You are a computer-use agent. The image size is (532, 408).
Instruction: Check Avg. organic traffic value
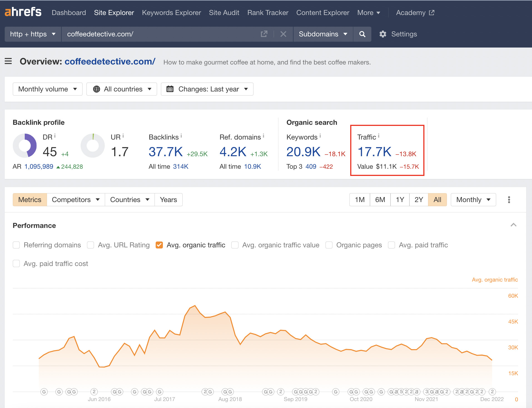click(235, 245)
